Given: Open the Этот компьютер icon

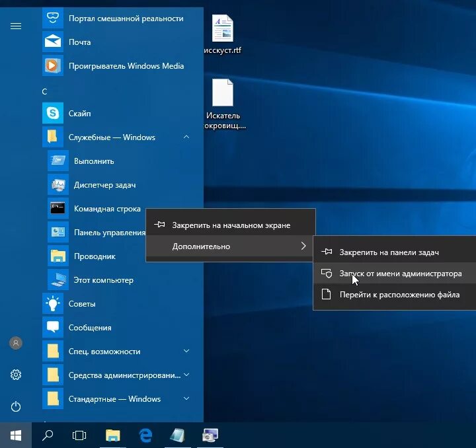Looking at the screenshot, I should pyautogui.click(x=58, y=280).
